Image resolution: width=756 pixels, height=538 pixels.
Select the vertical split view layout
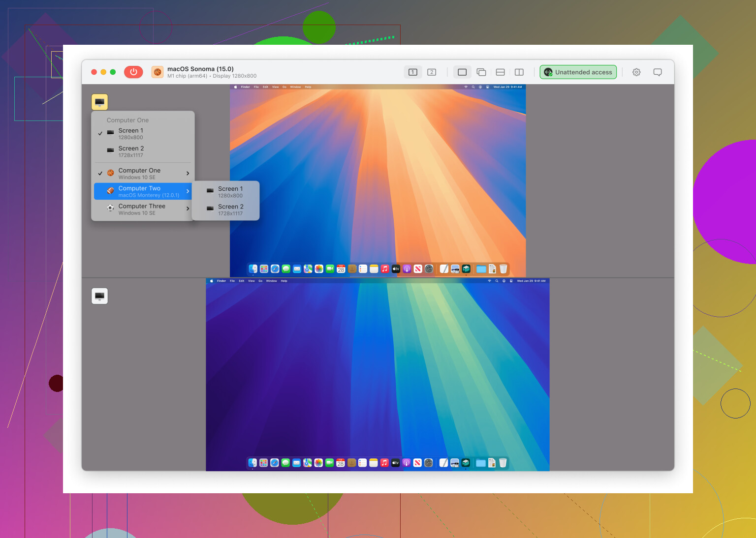[x=519, y=72]
